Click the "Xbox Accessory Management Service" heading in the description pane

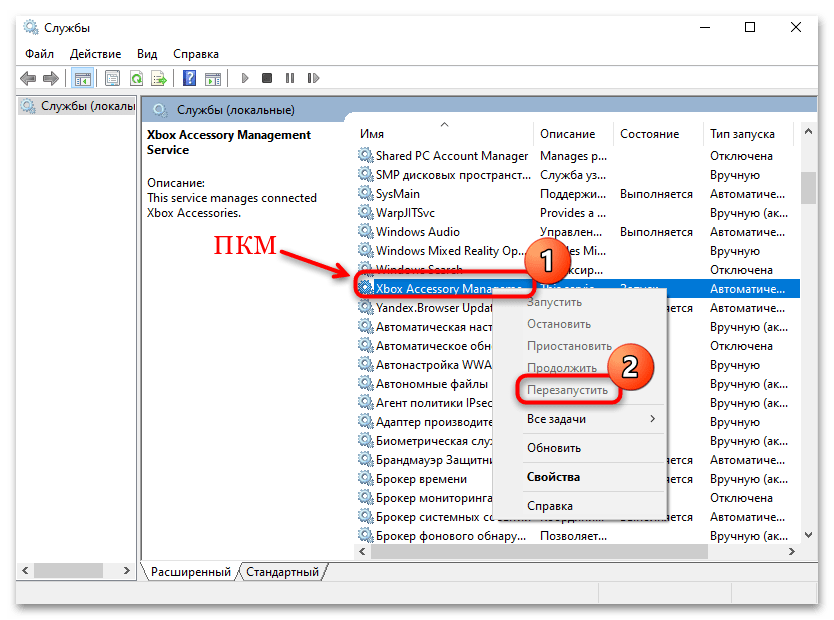[x=229, y=142]
